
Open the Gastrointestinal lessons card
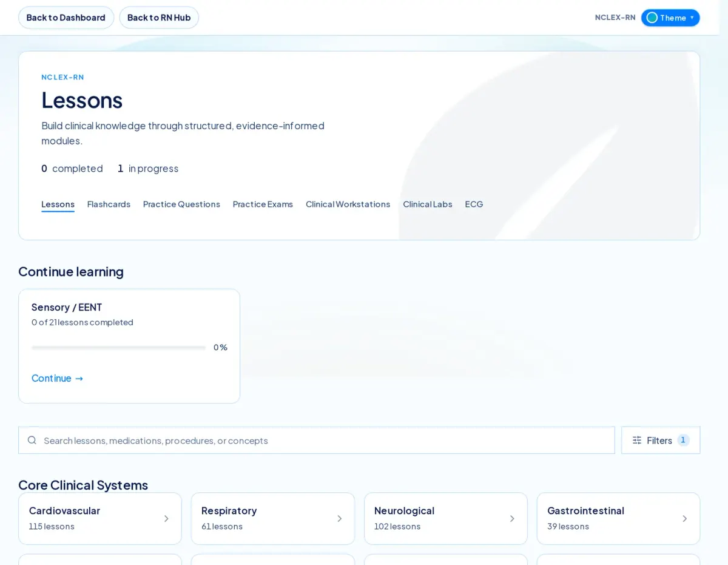coord(619,518)
